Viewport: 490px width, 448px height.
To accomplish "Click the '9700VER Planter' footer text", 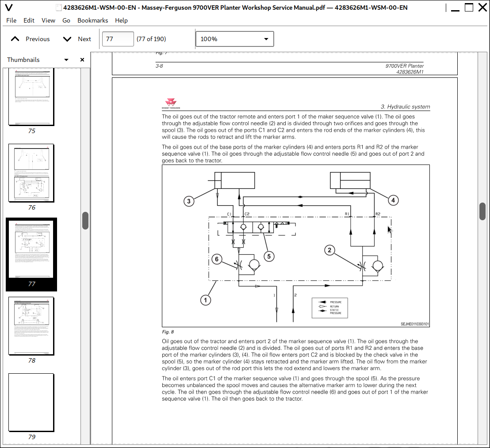I will pyautogui.click(x=404, y=66).
